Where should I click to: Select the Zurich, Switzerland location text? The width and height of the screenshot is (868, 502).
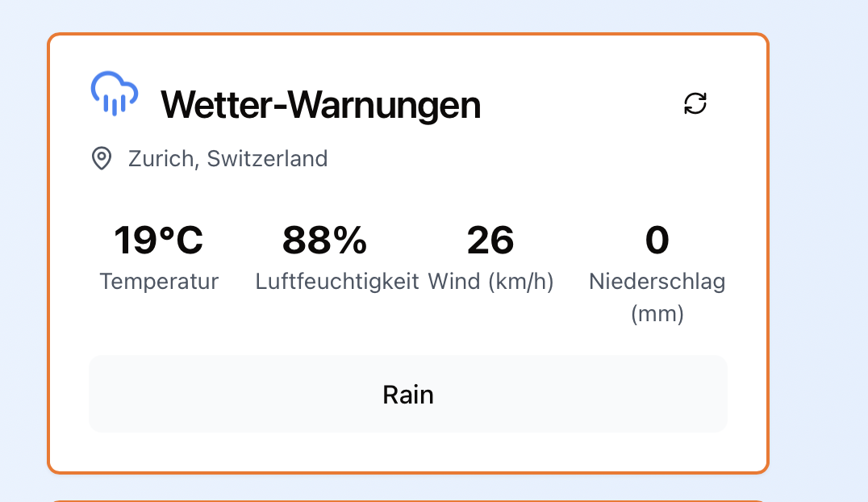coord(227,158)
